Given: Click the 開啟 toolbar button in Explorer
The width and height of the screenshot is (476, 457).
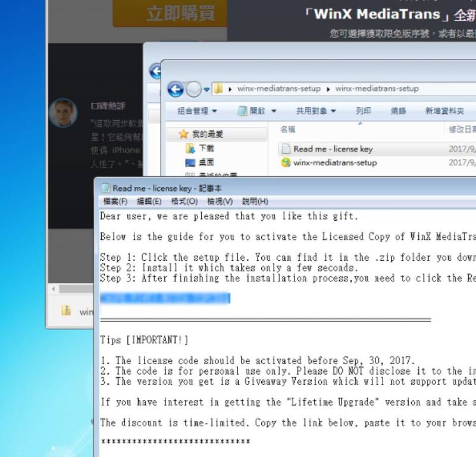Looking at the screenshot, I should tap(251, 111).
